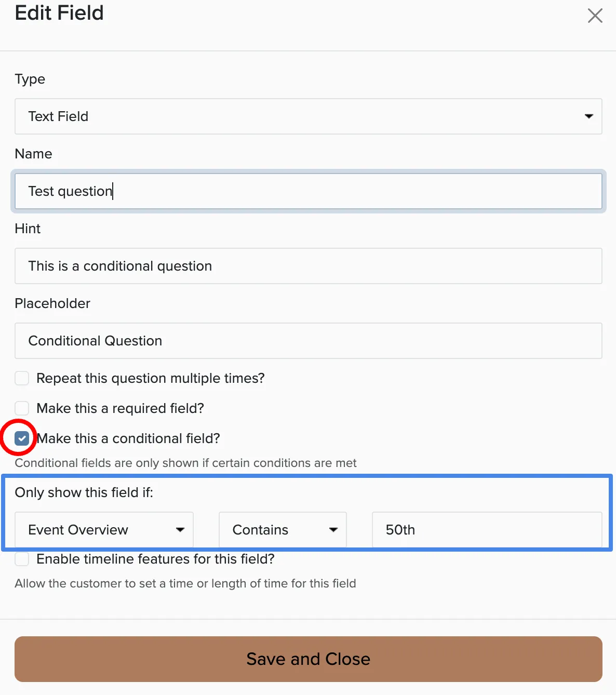Screen dimensions: 616x695
Task: Toggle the Enable timeline features checkbox
Action: (22, 559)
